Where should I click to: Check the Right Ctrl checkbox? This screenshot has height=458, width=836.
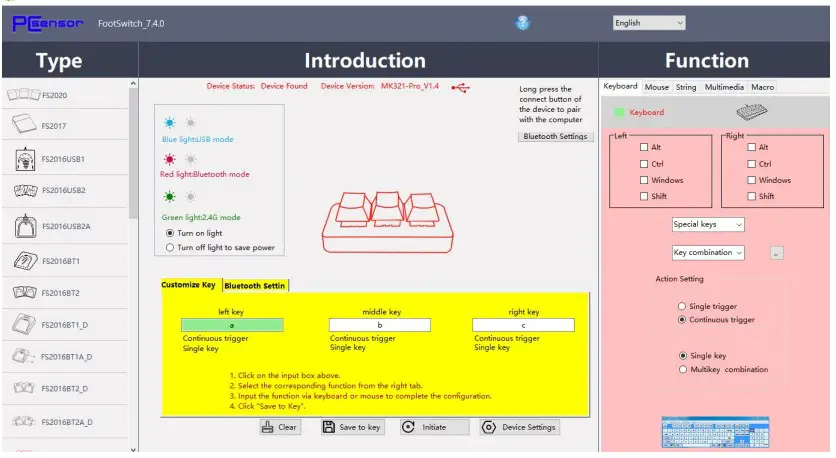click(752, 164)
